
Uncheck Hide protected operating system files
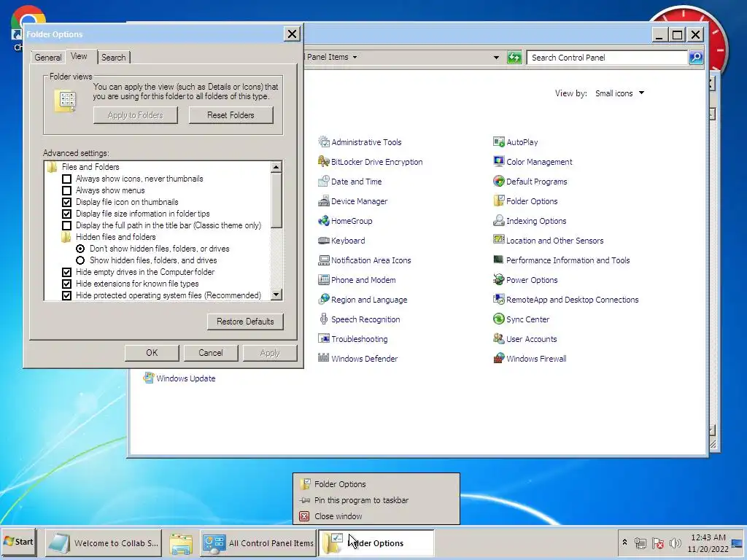pyautogui.click(x=66, y=296)
